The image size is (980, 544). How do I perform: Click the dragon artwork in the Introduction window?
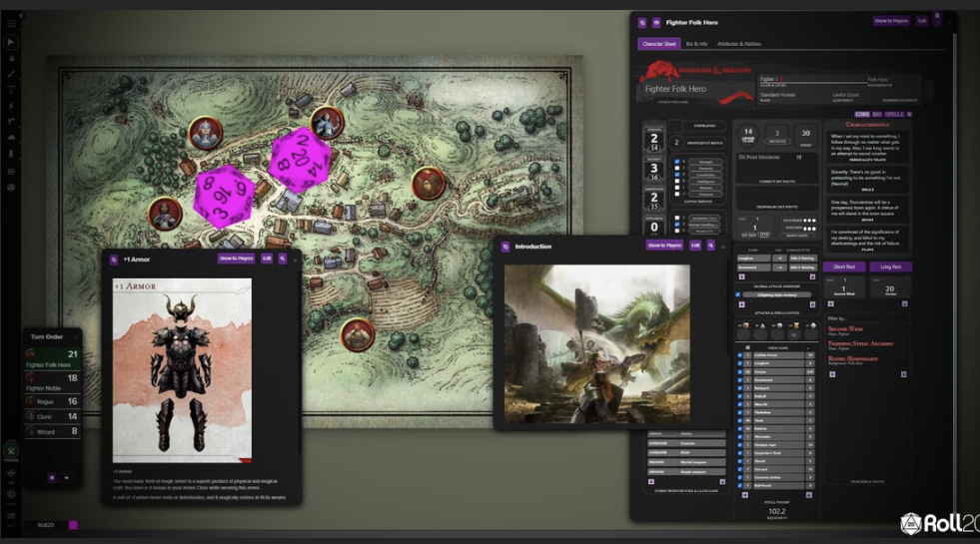[597, 344]
